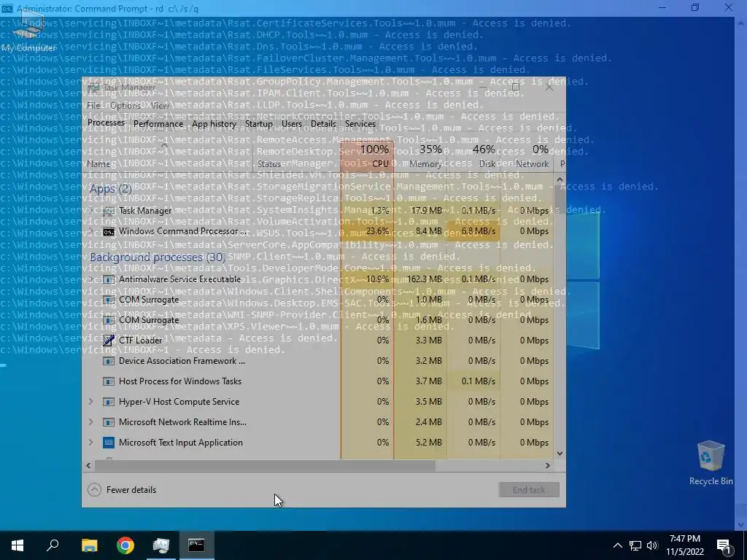This screenshot has height=560, width=747.
Task: Switch to the Details tab
Action: [x=323, y=124]
